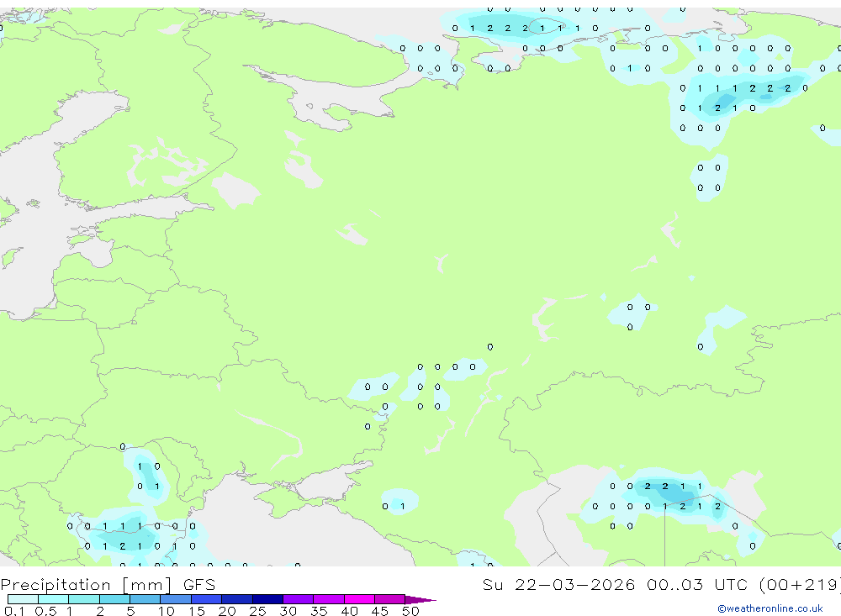This screenshot has width=841, height=616.
Task: Click the 40–45 mm magenta legend swatch
Action: (359, 599)
